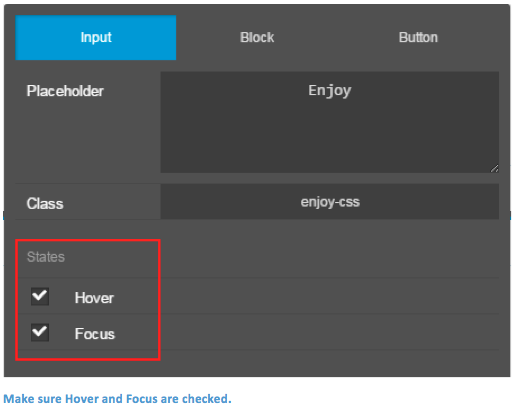516x414 pixels.
Task: Click the States section heading
Action: [46, 257]
